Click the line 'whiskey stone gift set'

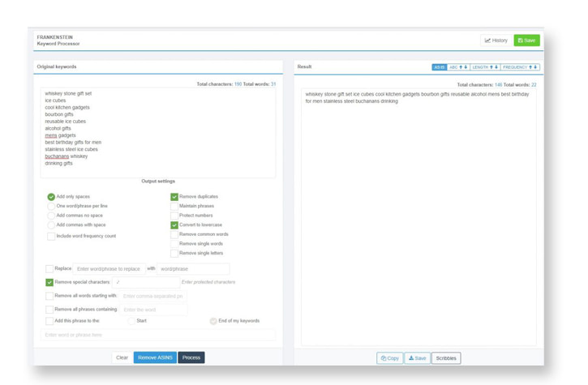(x=68, y=93)
